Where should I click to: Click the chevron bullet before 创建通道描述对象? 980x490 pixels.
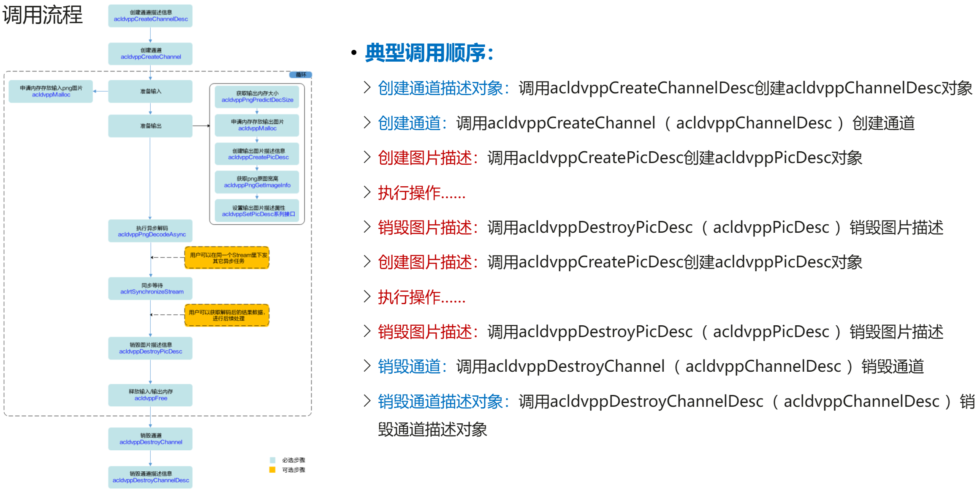367,88
